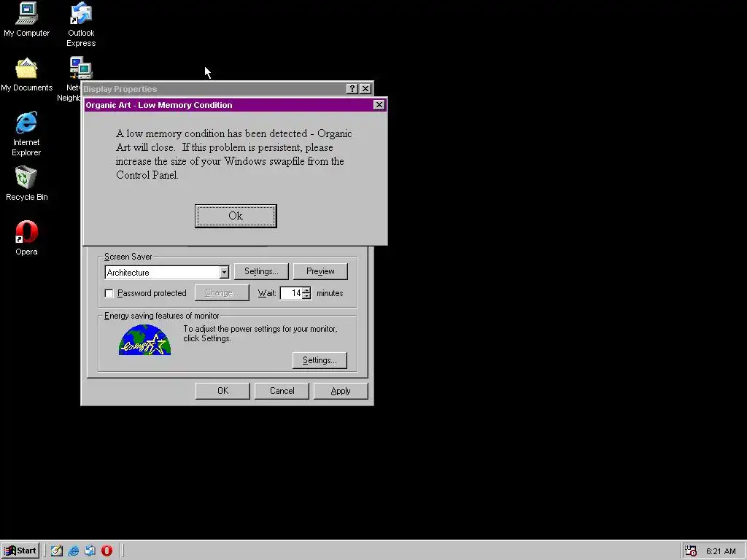Enable the Password protected checkbox
Screen dimensions: 747x560
(109, 293)
